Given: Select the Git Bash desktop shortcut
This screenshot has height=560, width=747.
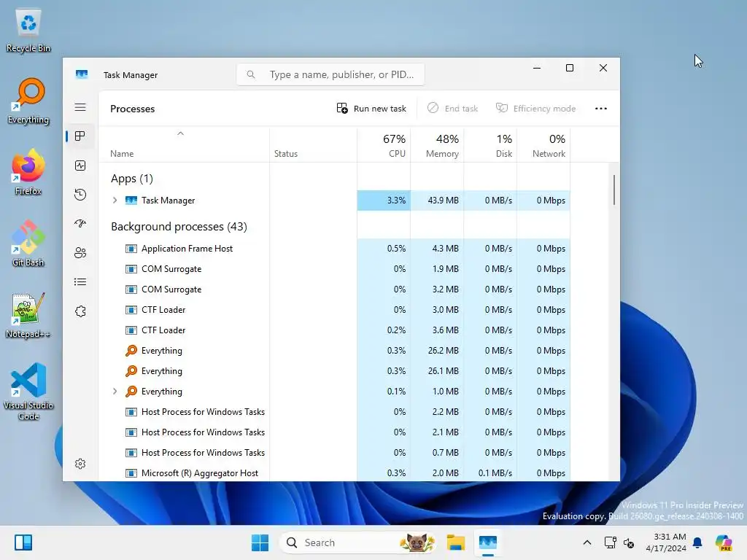Looking at the screenshot, I should [x=28, y=244].
